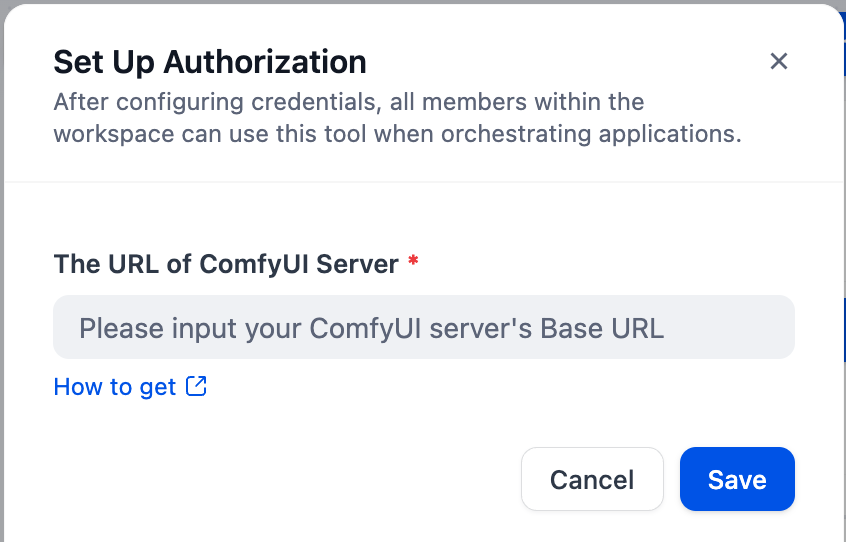Click the Set Up Authorization heading

(x=210, y=62)
